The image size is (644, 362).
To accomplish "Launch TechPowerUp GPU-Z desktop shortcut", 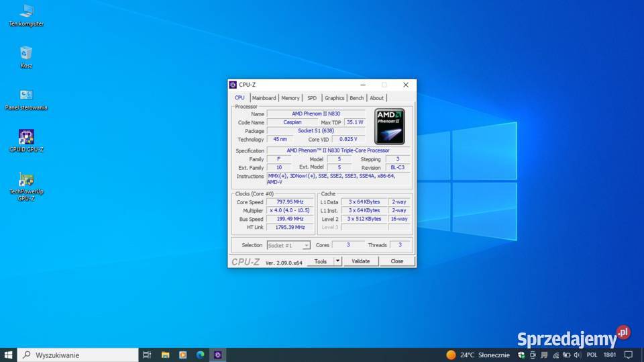I will (x=26, y=187).
